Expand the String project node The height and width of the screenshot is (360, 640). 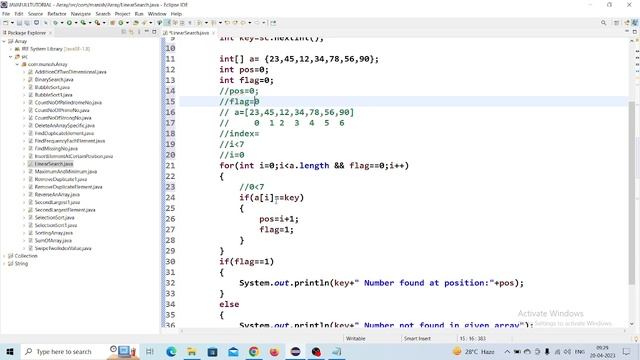[x=4, y=264]
